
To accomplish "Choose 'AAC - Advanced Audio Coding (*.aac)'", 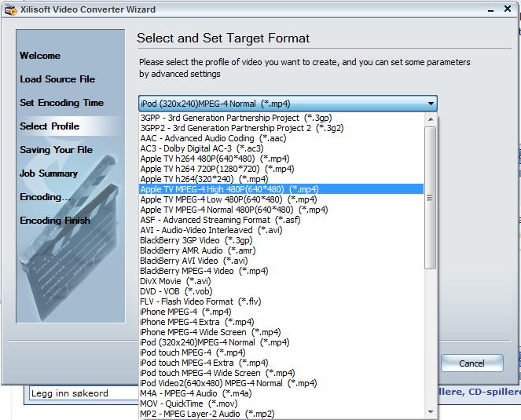I will pyautogui.click(x=281, y=138).
